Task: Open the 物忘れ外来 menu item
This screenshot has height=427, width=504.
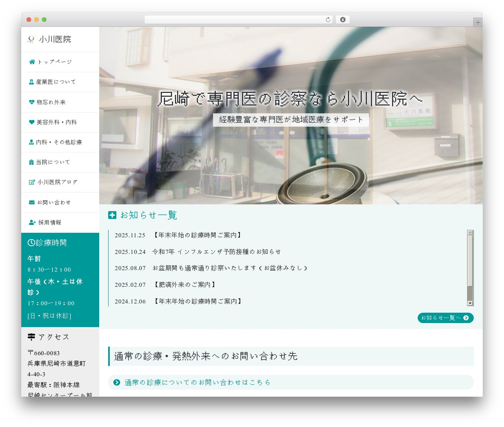Action: click(x=60, y=102)
